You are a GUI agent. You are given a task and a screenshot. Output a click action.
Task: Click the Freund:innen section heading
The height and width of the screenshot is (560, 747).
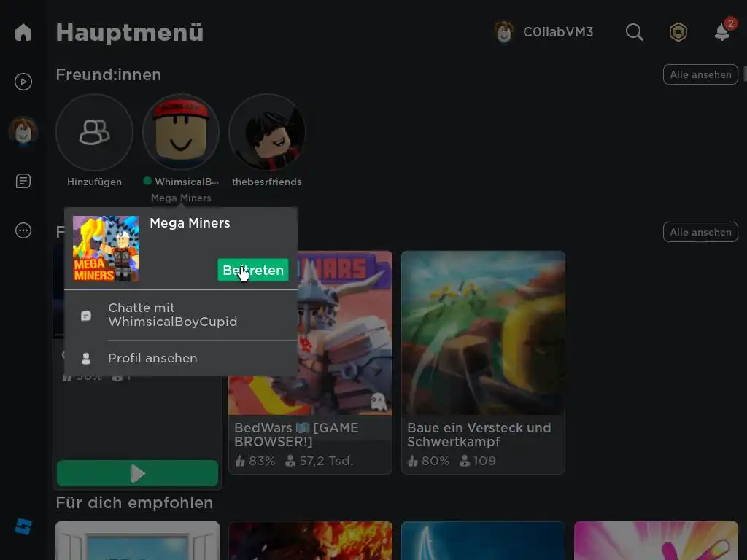tap(109, 75)
